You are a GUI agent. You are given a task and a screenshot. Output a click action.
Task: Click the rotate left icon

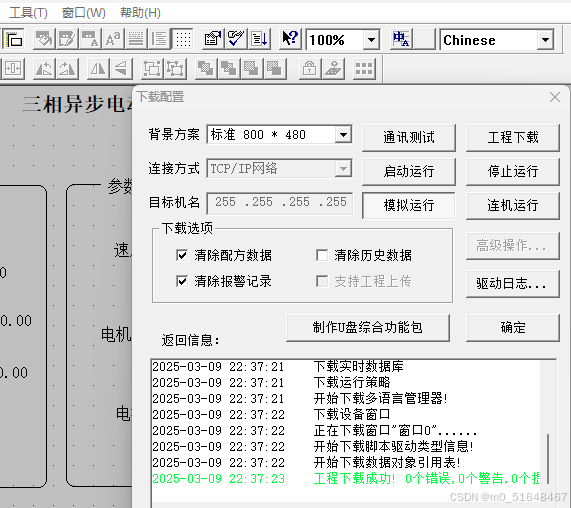click(x=44, y=68)
